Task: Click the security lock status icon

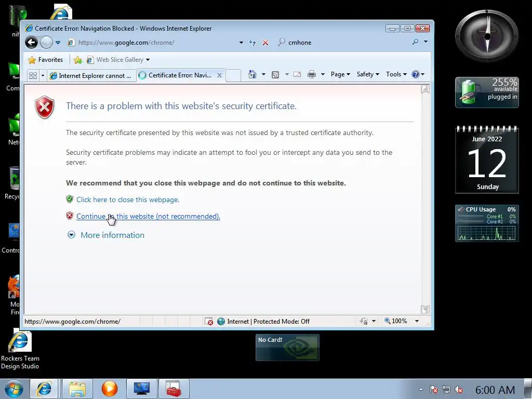Action: 364,321
